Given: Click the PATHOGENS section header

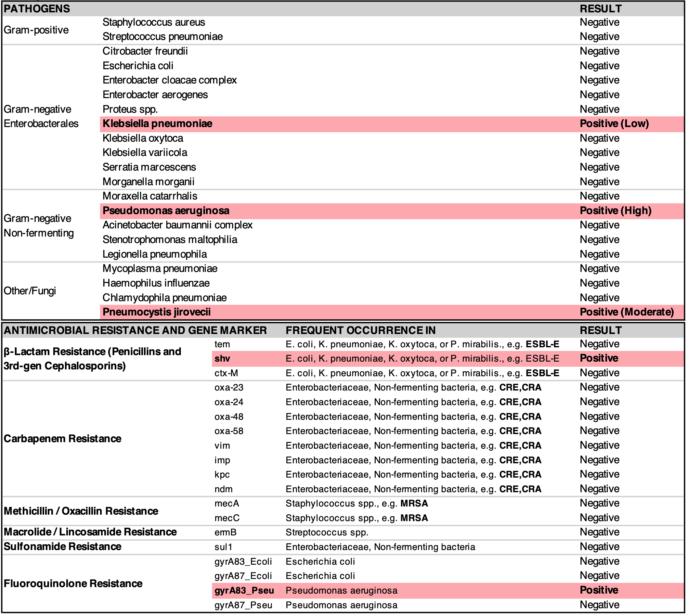Looking at the screenshot, I should click(x=37, y=9).
